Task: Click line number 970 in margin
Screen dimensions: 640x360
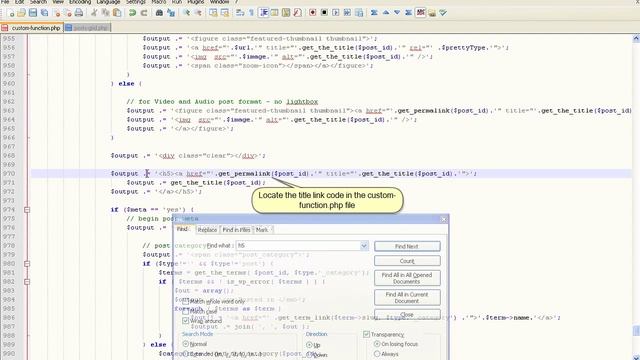Action: 8,173
